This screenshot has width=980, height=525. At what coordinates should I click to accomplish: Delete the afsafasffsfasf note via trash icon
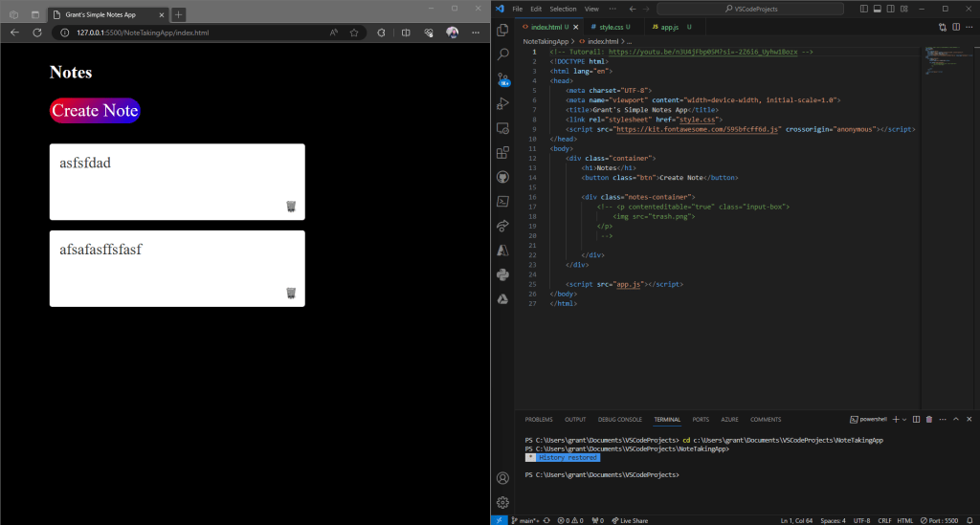pyautogui.click(x=291, y=293)
